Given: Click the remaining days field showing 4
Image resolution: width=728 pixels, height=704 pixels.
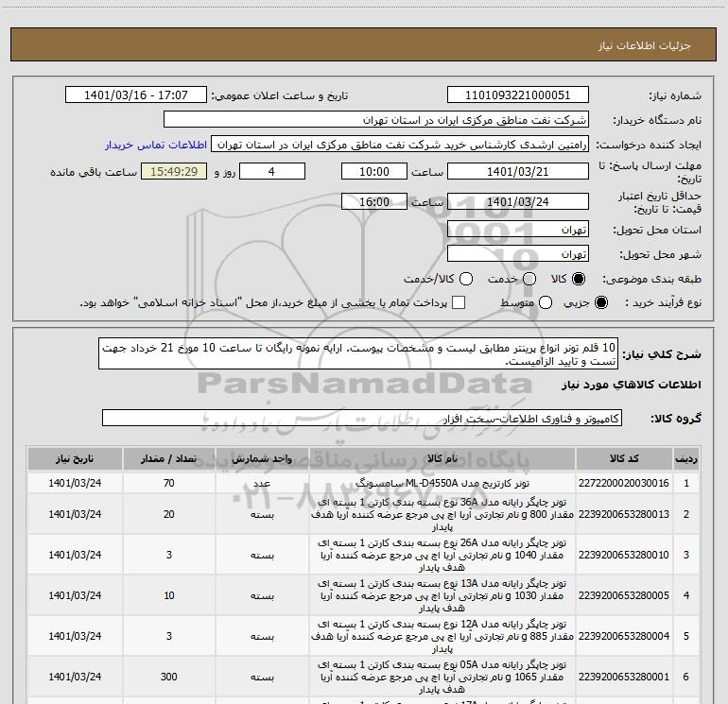Looking at the screenshot, I should coord(272,171).
